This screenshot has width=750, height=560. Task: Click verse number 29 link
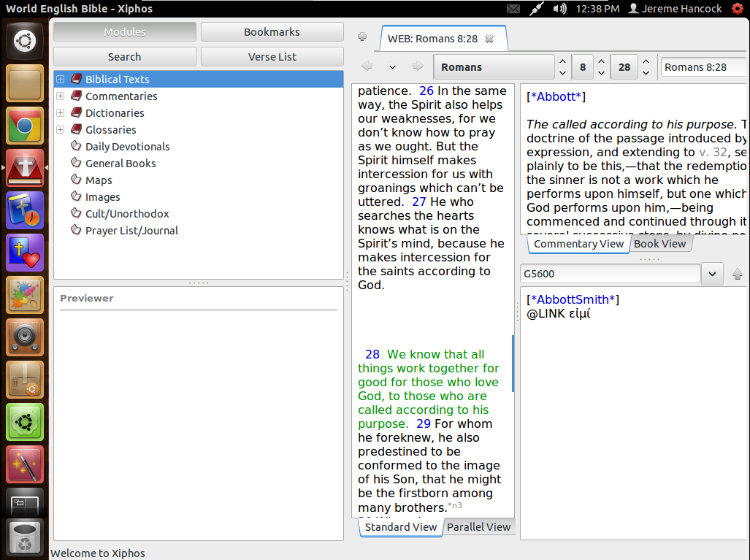coord(424,423)
